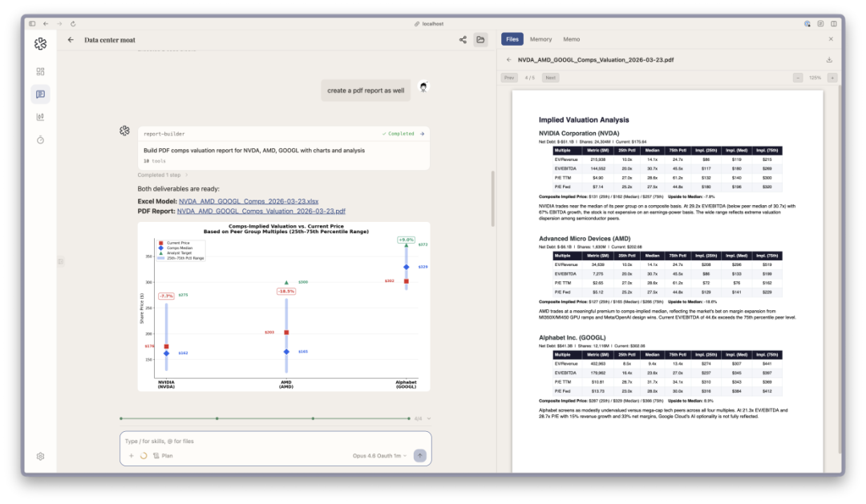Download the comps valuation PDF
This screenshot has height=504, width=866.
point(829,59)
